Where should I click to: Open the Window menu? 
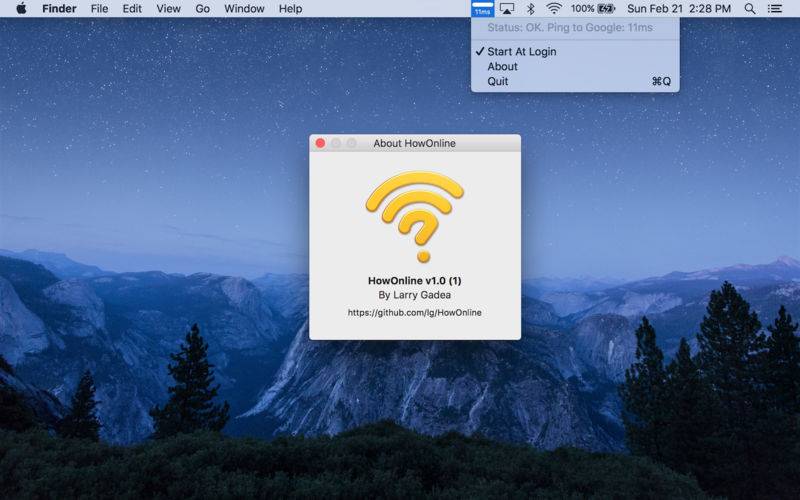244,9
